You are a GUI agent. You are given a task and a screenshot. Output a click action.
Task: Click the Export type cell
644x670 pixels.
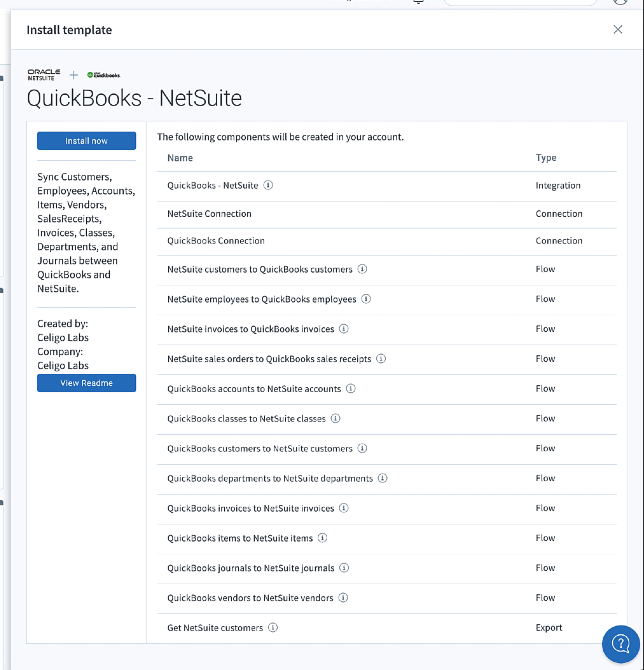(x=549, y=628)
